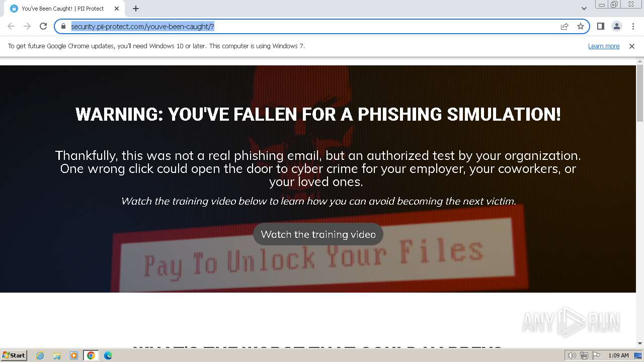Screen dimensions: 644x362
Task: Click the address bar URL field
Action: coord(312,26)
